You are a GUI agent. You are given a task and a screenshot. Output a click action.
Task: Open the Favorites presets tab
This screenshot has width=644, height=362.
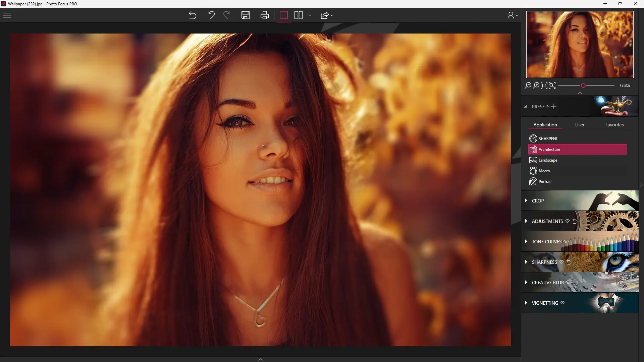pos(614,125)
